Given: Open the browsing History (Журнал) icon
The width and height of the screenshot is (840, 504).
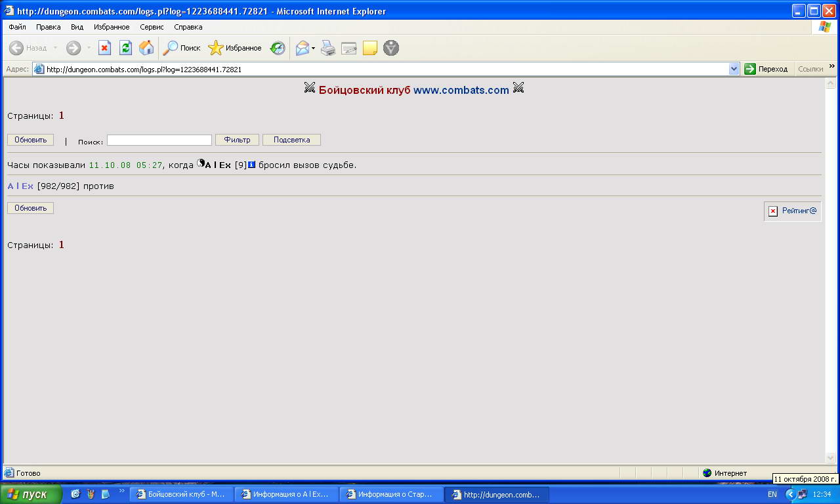Looking at the screenshot, I should click(x=278, y=48).
